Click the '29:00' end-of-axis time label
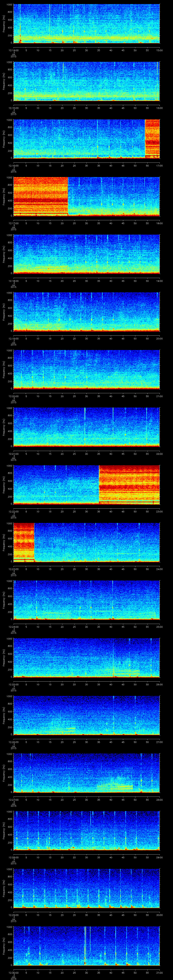 point(159,857)
